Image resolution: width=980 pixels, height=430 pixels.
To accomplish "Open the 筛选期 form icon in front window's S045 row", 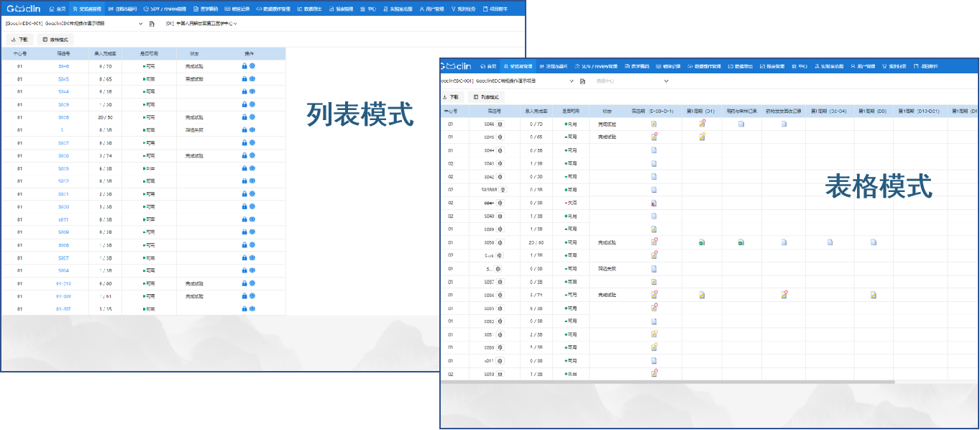I will (654, 137).
